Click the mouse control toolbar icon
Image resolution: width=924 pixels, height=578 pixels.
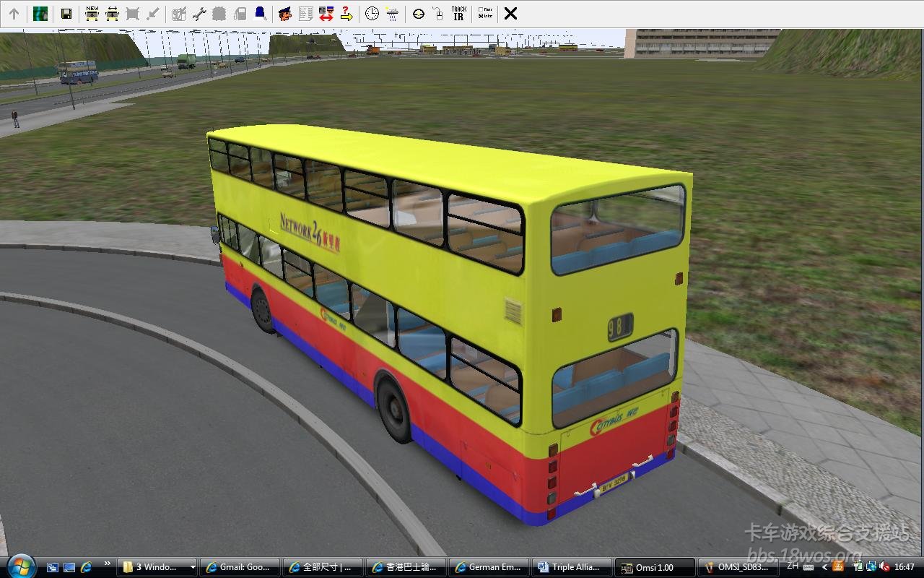(x=438, y=14)
